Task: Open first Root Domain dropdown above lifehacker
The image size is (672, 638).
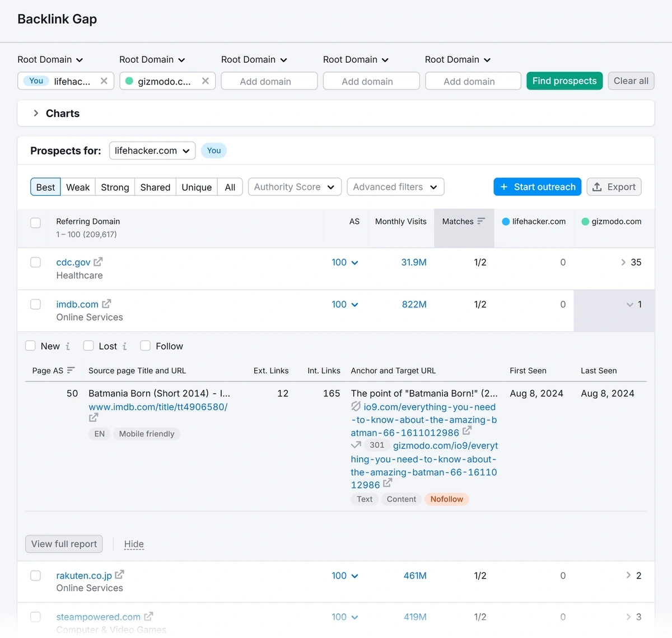Action: pyautogui.click(x=50, y=60)
